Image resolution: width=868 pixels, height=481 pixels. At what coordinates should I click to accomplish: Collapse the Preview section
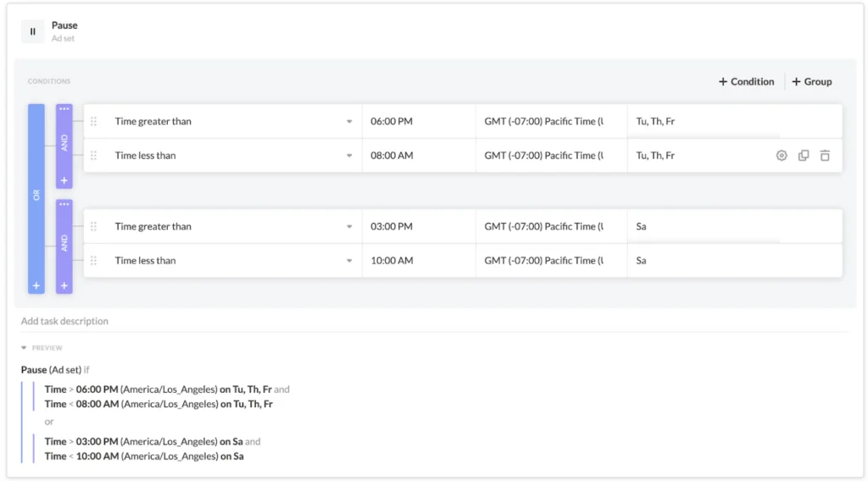[x=25, y=348]
